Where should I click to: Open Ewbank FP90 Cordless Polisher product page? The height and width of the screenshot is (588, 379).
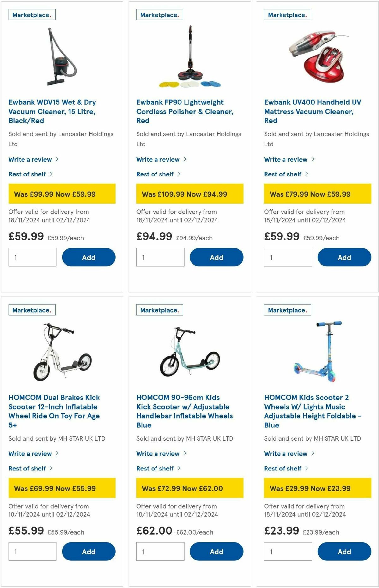(180, 111)
